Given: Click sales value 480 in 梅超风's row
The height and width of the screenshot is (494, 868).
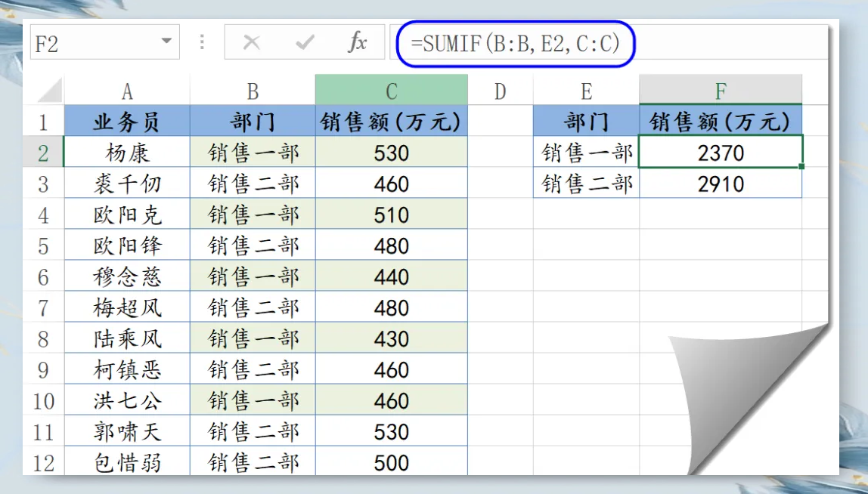Looking at the screenshot, I should tap(392, 307).
